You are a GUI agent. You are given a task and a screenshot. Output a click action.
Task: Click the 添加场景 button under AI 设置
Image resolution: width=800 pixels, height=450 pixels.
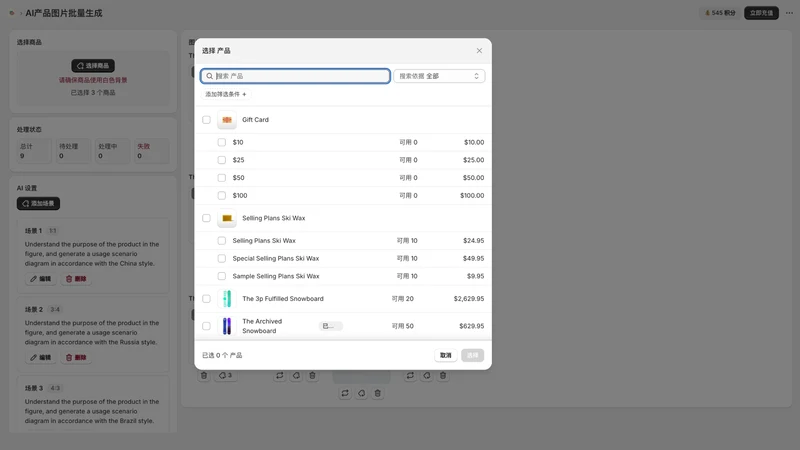point(38,204)
